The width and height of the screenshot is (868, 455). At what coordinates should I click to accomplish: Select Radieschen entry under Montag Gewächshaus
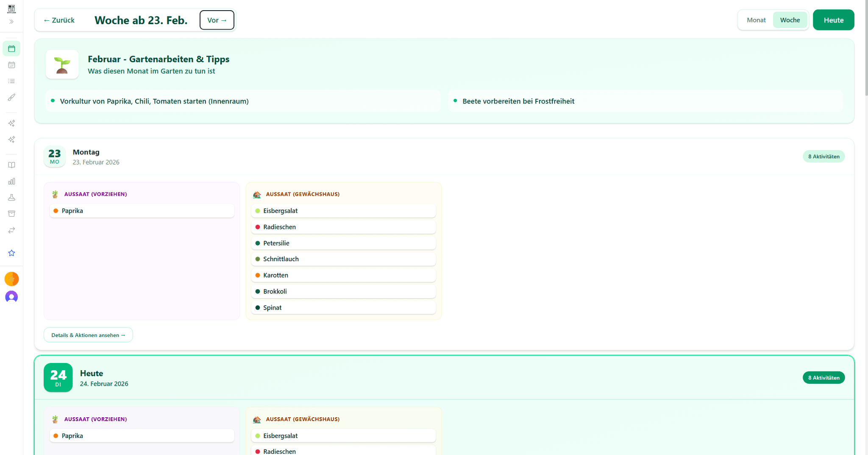pyautogui.click(x=343, y=227)
